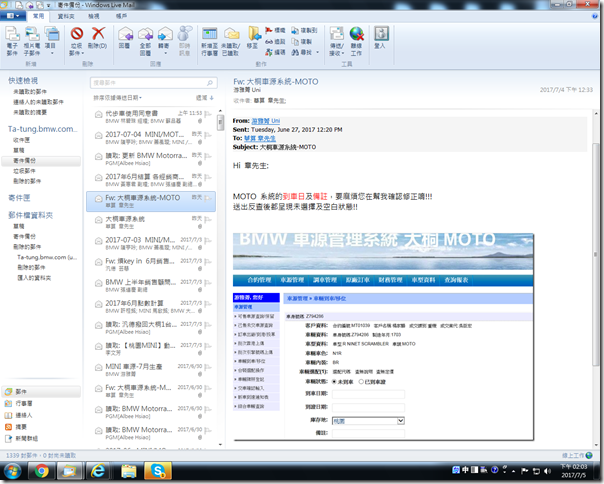Toggle flag on 2017-07-03 MINI/M message

click(x=208, y=240)
